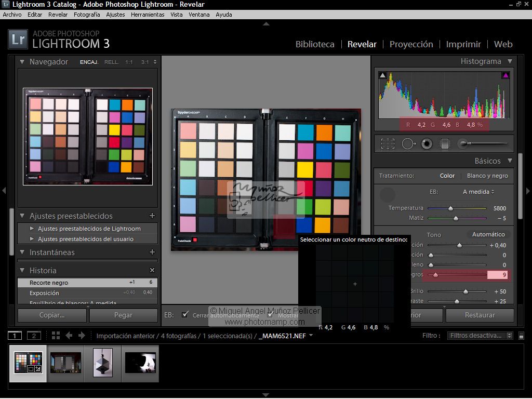Screen dimensions: 532x399
Task: Create a new snapshot in Instantáneas
Action: tap(152, 252)
